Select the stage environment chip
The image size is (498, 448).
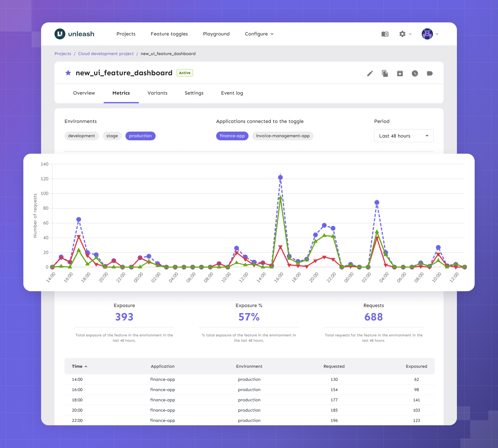112,136
